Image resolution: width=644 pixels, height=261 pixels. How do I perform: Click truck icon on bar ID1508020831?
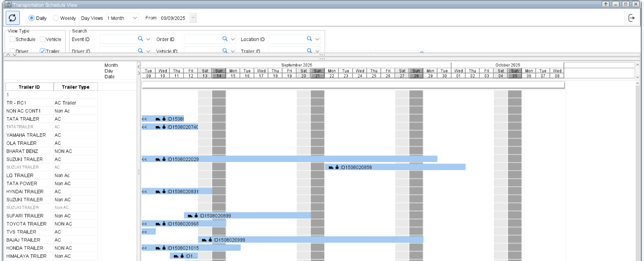pos(158,191)
